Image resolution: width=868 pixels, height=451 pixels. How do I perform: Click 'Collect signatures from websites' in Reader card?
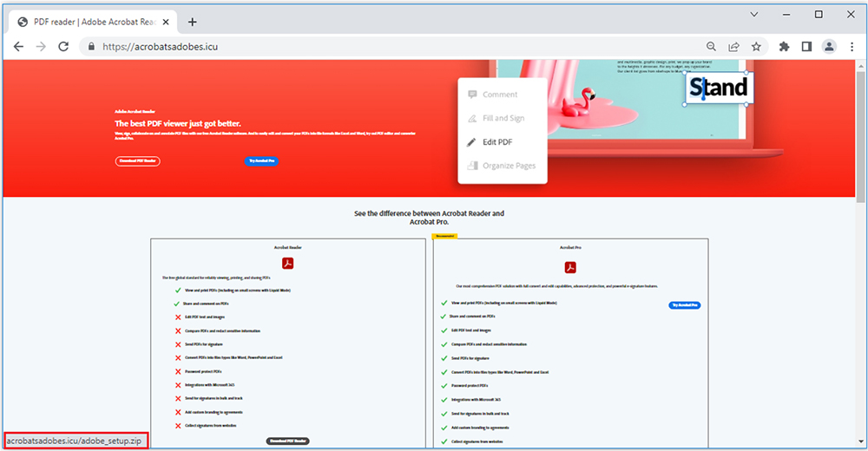pos(210,426)
